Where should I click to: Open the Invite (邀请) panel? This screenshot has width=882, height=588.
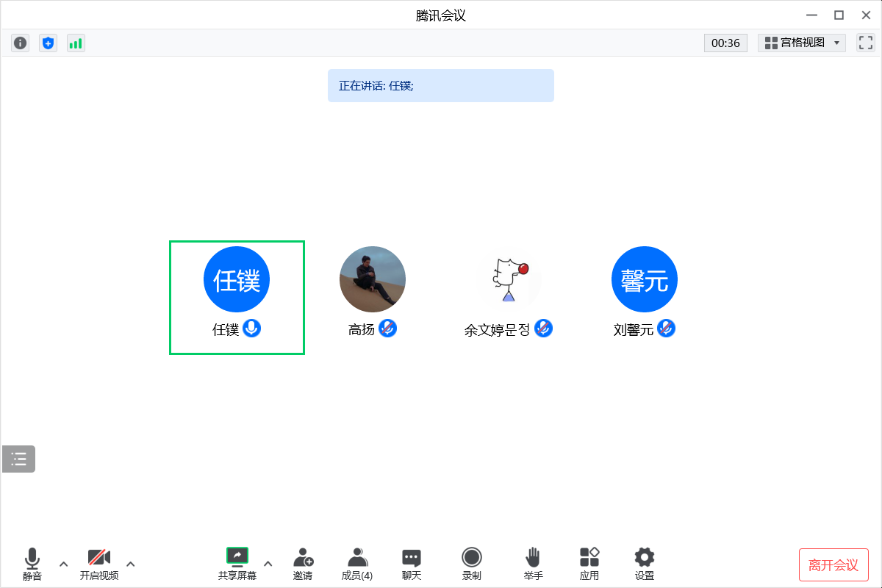pyautogui.click(x=303, y=564)
